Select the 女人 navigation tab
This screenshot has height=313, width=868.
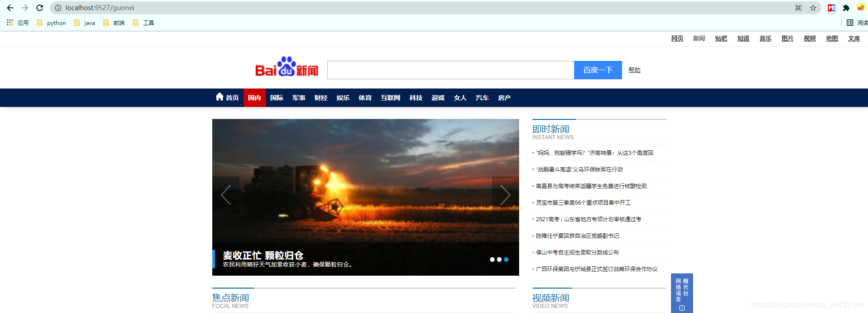coord(461,98)
